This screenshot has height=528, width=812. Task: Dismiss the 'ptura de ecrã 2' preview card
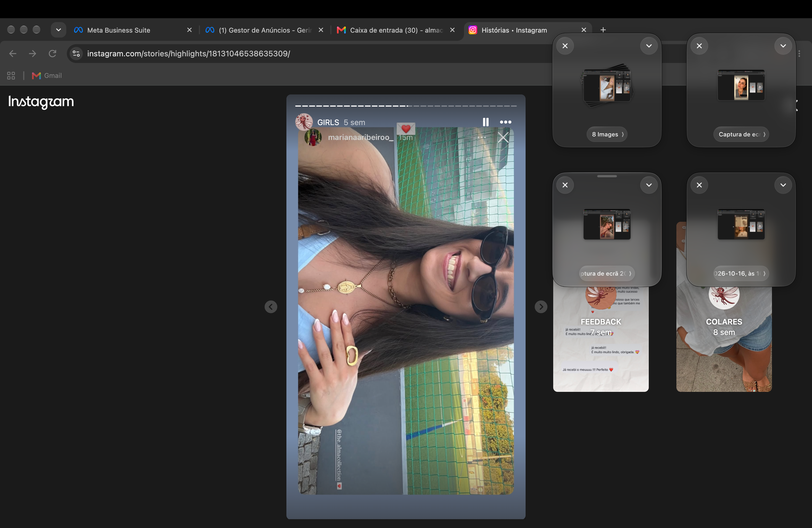[565, 185]
